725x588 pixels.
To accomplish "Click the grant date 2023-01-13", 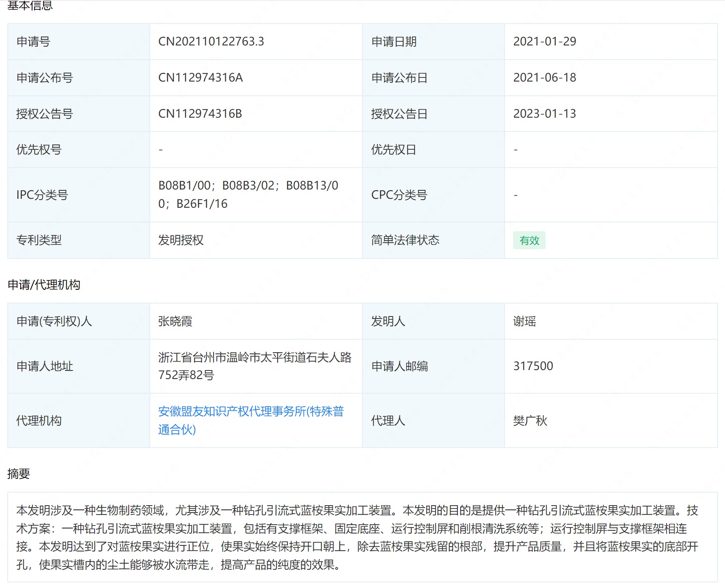I will [545, 114].
